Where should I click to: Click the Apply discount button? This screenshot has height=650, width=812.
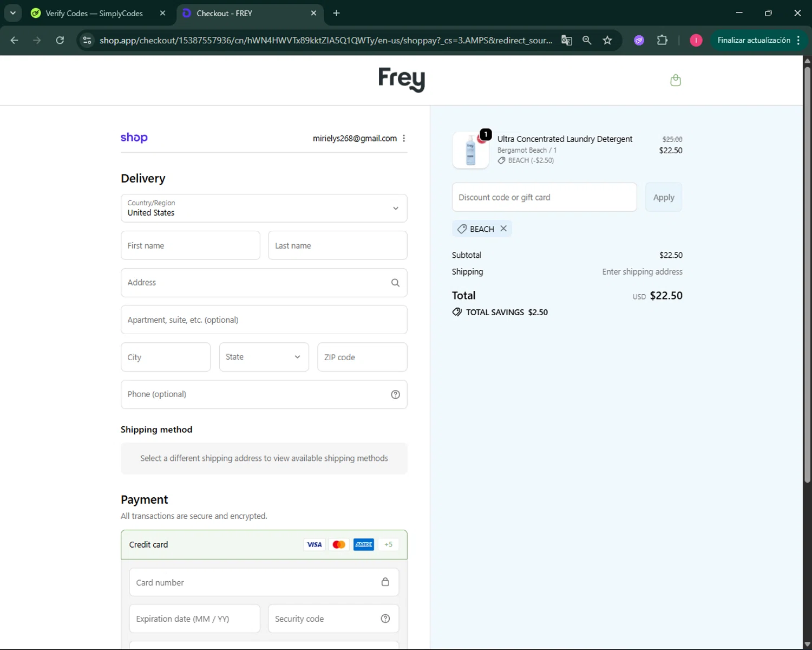click(x=664, y=197)
